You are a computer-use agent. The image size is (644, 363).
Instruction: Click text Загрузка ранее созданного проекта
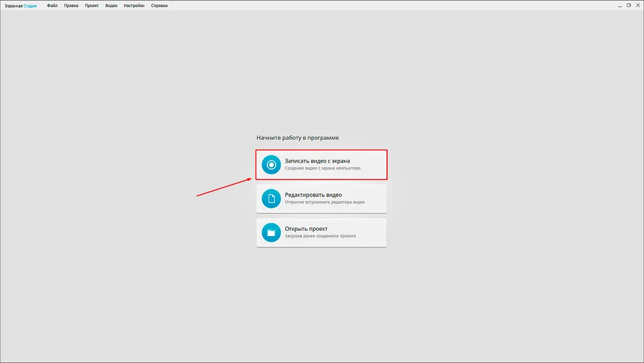320,236
